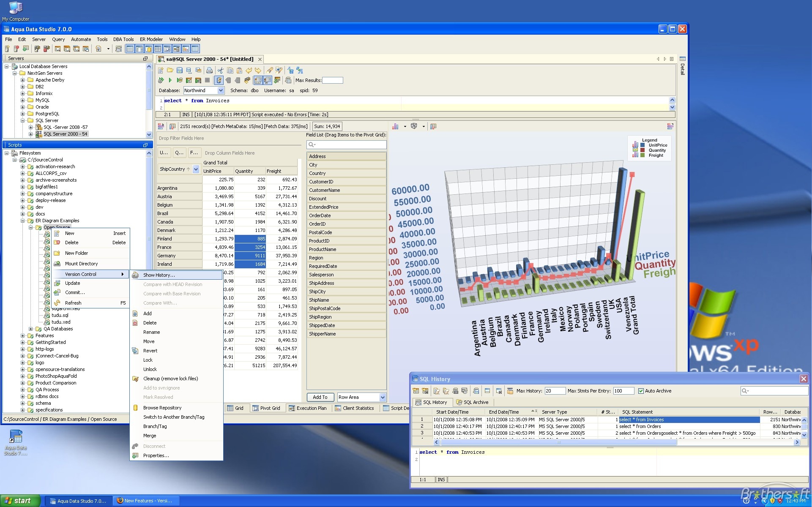The image size is (812, 507).
Task: Select the SQL Server 2000 - 54 tree item
Action: pos(66,134)
